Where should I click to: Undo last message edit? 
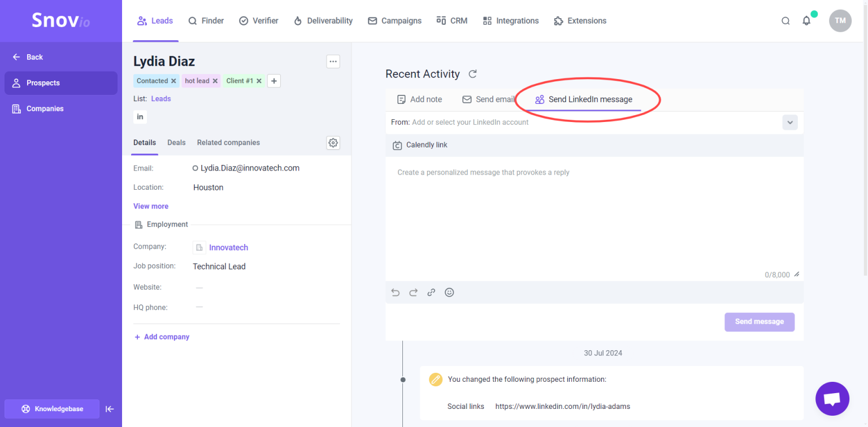396,293
